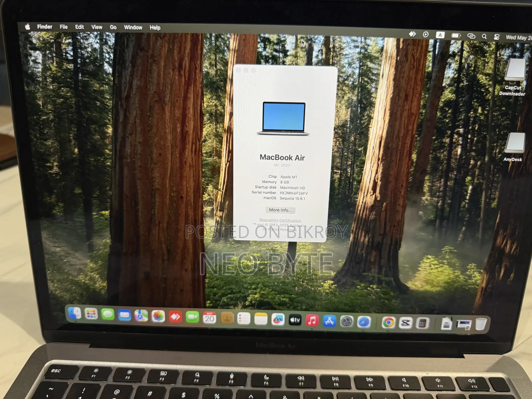Screen dimensions: 532x399
Task: Click the Wed May date in menu bar
Action: (519, 38)
